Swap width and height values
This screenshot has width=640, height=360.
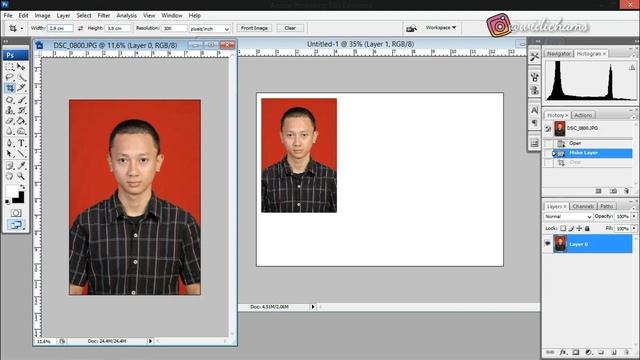(x=80, y=28)
